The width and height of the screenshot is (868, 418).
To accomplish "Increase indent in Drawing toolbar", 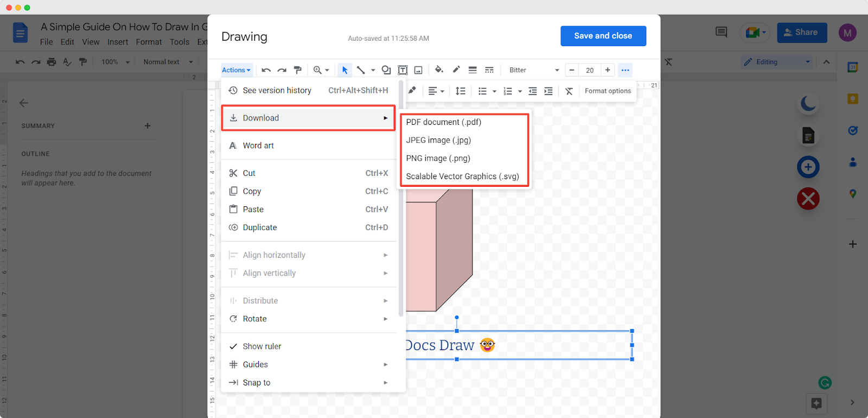I will (x=548, y=91).
